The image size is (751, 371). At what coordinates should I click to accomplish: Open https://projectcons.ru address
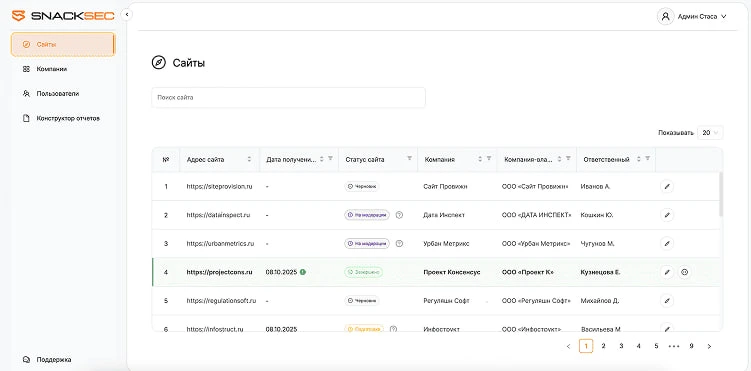[x=219, y=272]
